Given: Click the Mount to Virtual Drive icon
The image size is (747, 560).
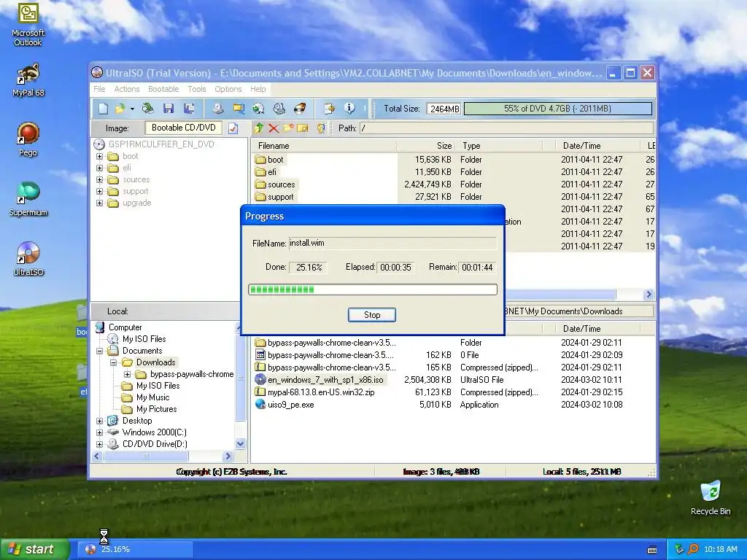Looking at the screenshot, I should [279, 109].
